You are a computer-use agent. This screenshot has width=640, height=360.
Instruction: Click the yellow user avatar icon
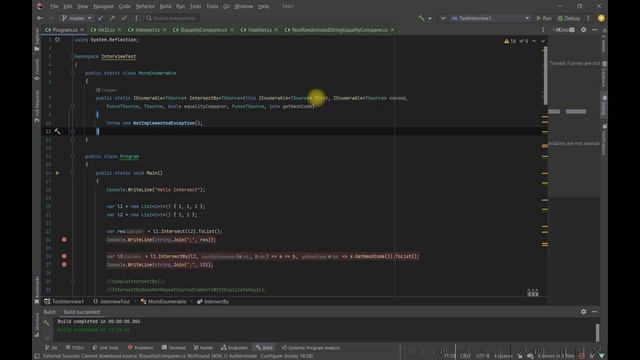601,18
